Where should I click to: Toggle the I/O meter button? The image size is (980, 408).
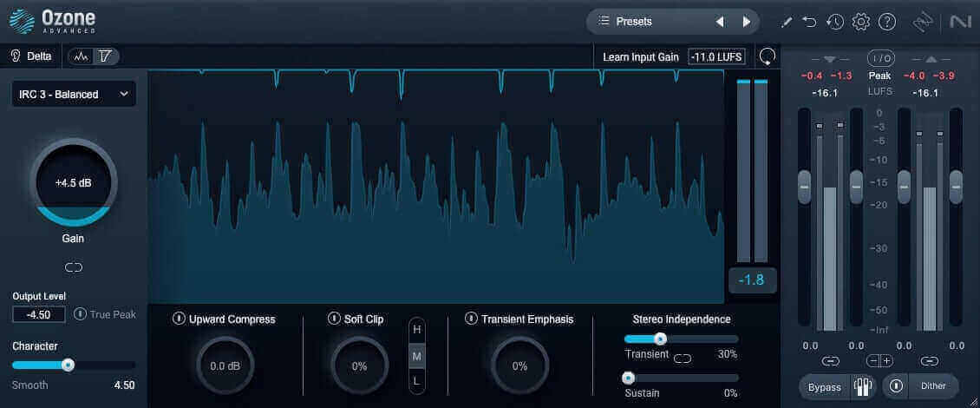(880, 58)
